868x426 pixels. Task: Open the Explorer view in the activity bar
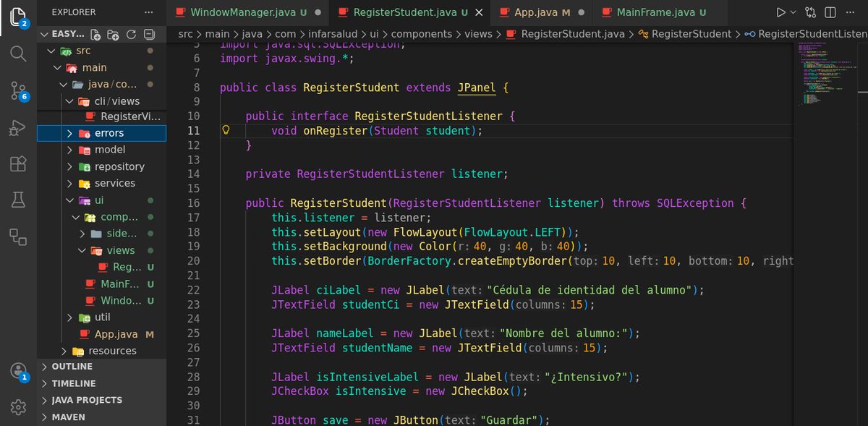click(18, 16)
